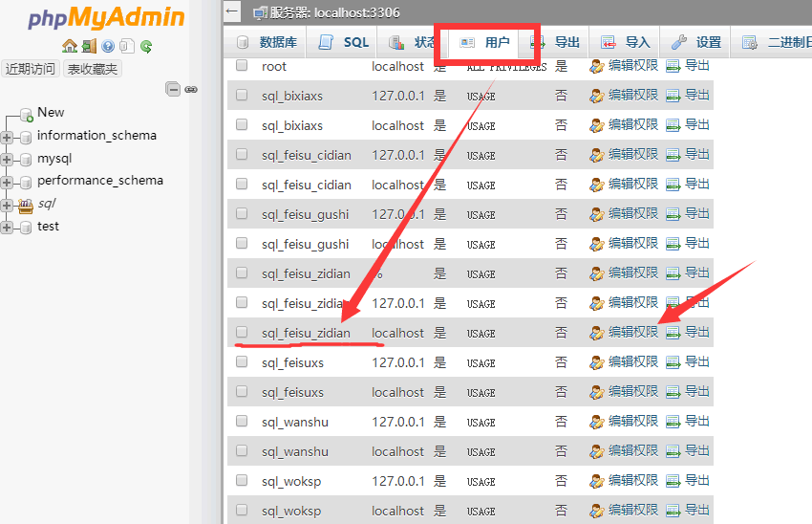
Task: Expand test database tree node
Action: 7,228
